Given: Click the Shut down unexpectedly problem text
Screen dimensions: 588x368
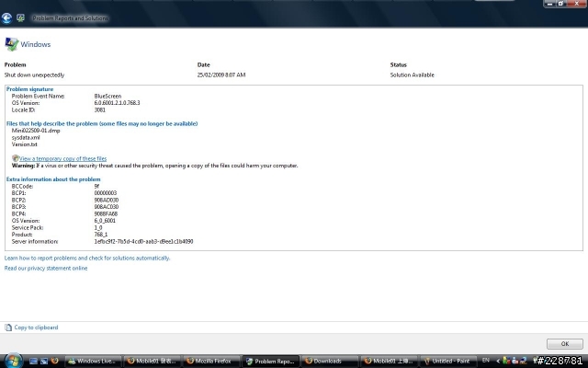Looking at the screenshot, I should pyautogui.click(x=35, y=75).
